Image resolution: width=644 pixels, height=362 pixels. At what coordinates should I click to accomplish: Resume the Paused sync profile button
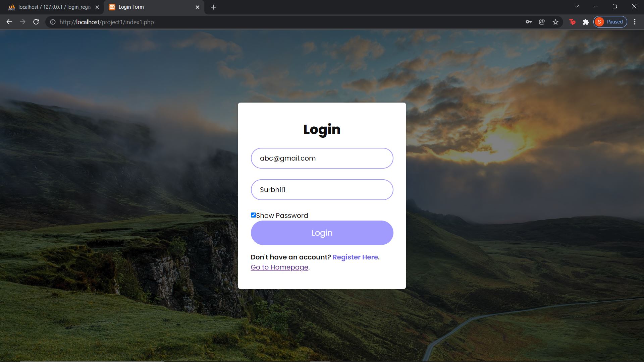pyautogui.click(x=610, y=21)
